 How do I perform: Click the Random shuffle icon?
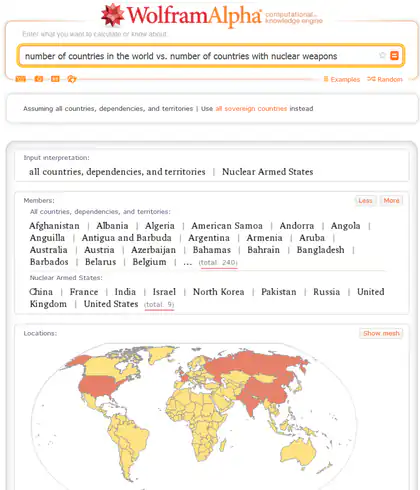point(371,79)
